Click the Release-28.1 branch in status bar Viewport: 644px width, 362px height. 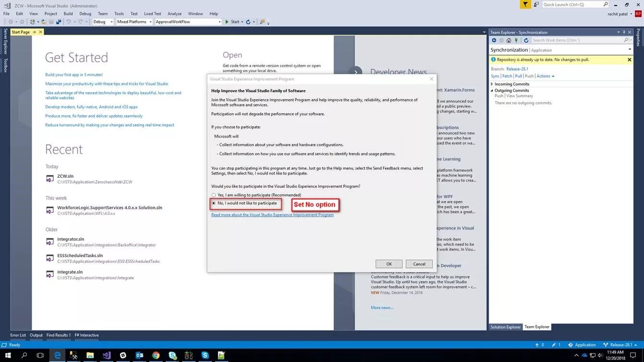coord(620,345)
